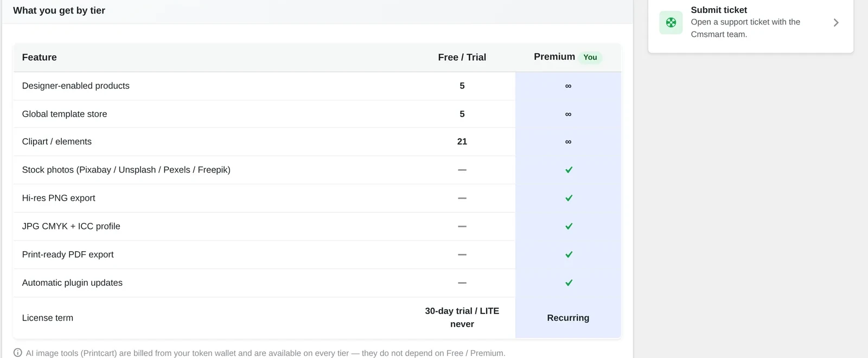
Task: Click the Premium checkmark for Automatic plugin updates
Action: click(569, 283)
